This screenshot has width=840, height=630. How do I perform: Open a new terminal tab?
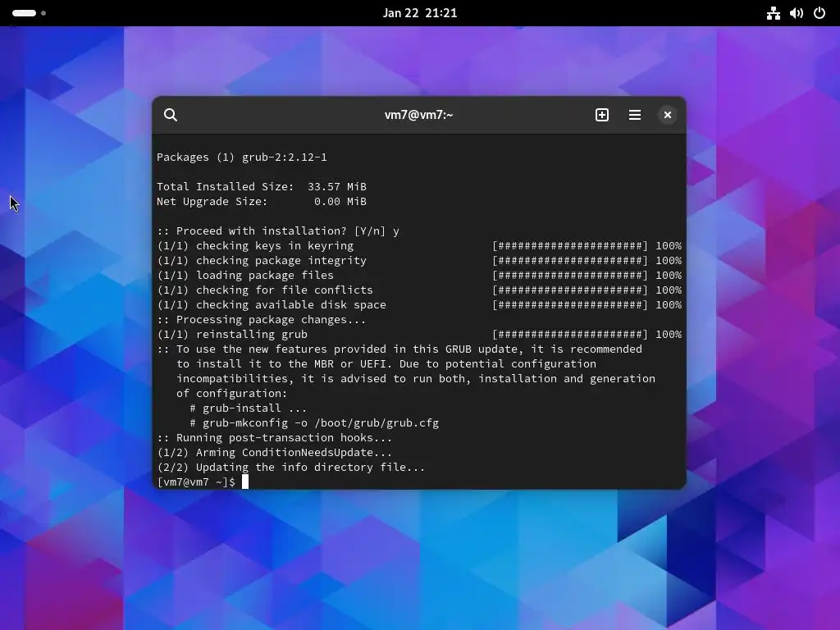(x=601, y=115)
